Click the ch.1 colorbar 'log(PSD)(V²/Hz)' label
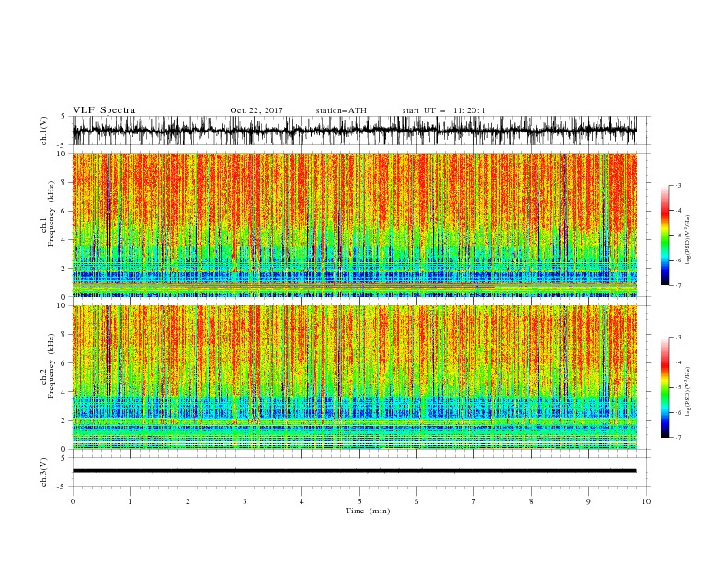Image resolution: width=728 pixels, height=563 pixels. [688, 240]
